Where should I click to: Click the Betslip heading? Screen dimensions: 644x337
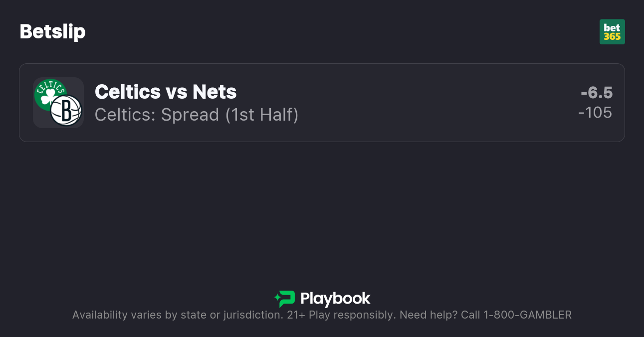52,31
